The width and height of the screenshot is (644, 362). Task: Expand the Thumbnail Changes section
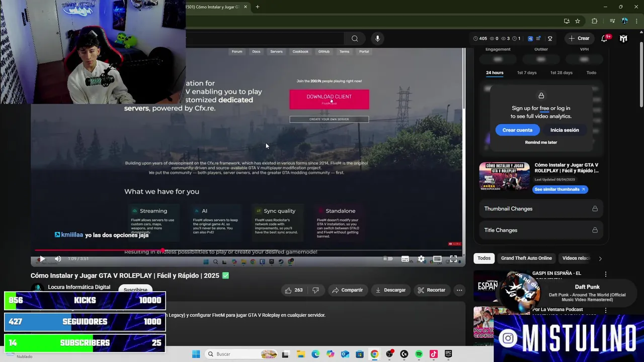click(541, 209)
